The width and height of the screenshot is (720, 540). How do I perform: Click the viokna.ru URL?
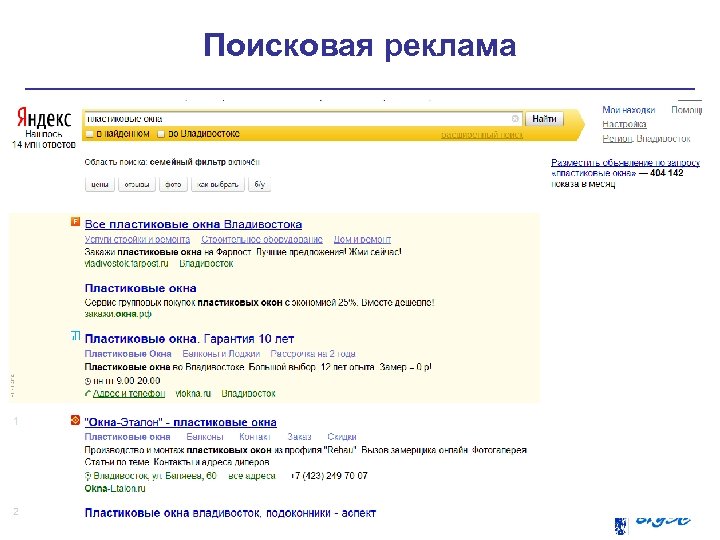[193, 394]
